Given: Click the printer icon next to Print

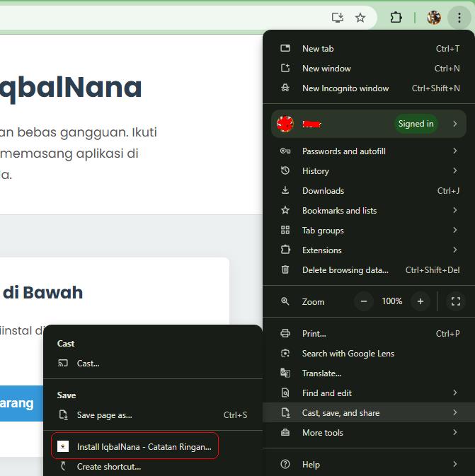Looking at the screenshot, I should (x=285, y=333).
